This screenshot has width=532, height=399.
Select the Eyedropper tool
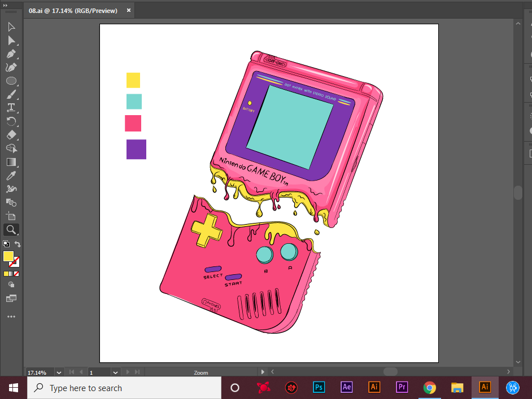[11, 176]
